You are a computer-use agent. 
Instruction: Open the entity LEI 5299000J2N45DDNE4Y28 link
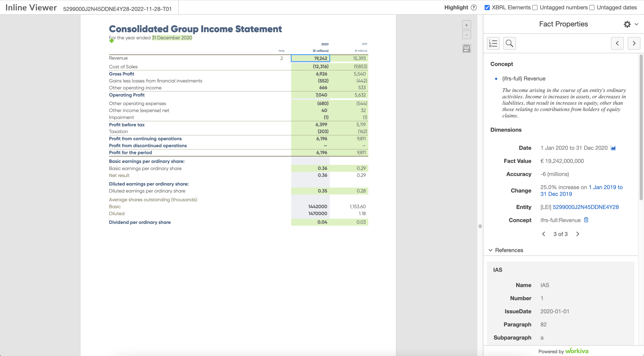point(586,207)
